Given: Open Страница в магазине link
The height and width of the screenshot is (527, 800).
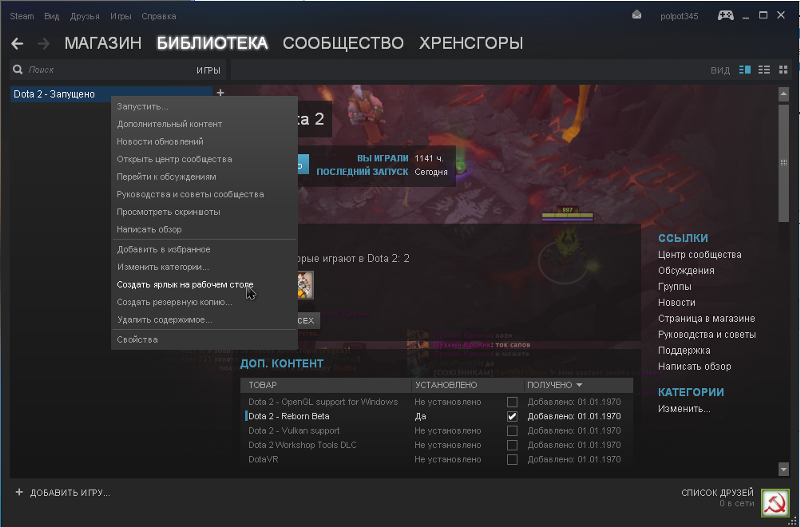Looking at the screenshot, I should [707, 319].
